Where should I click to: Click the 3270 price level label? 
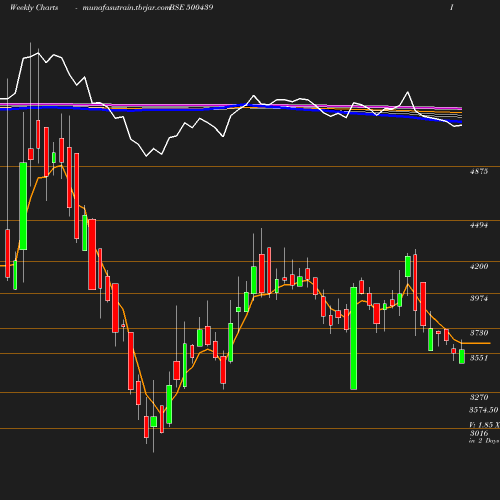pyautogui.click(x=479, y=397)
